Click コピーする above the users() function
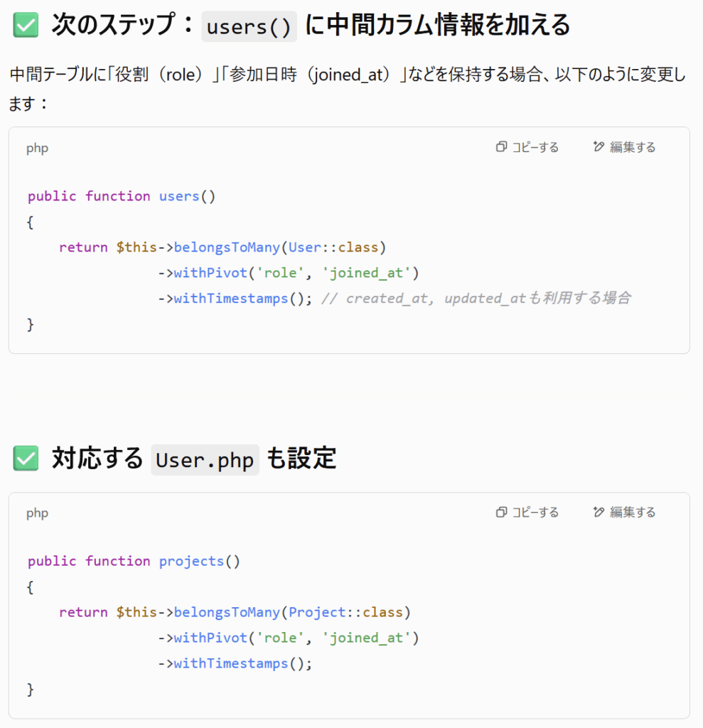Viewport: 703px width, 728px height. (x=535, y=147)
